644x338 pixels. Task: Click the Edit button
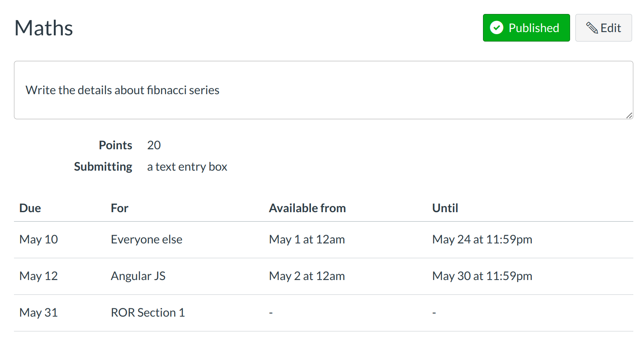pos(603,28)
